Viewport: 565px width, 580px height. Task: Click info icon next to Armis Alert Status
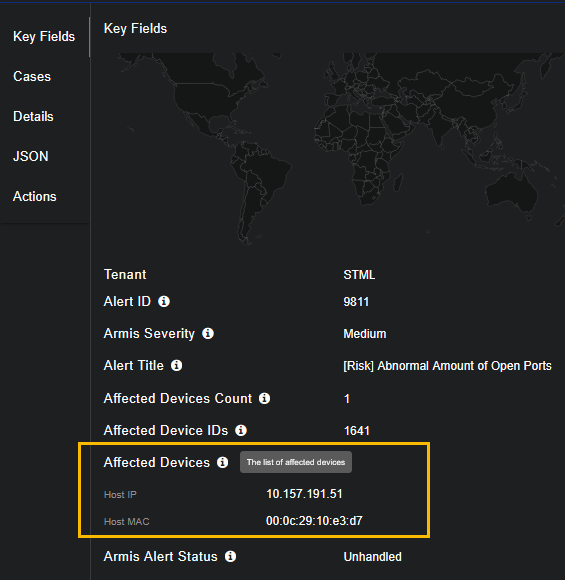(231, 556)
